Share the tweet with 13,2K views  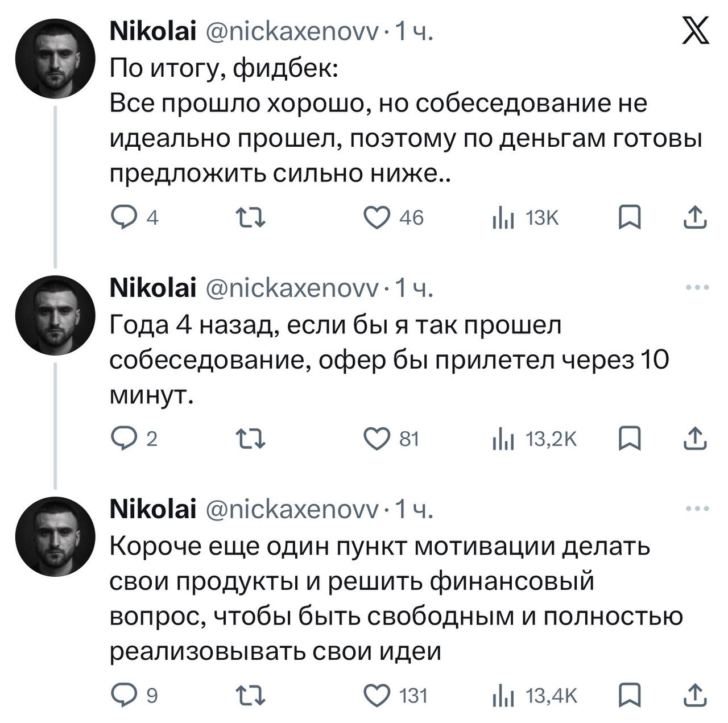tap(695, 439)
